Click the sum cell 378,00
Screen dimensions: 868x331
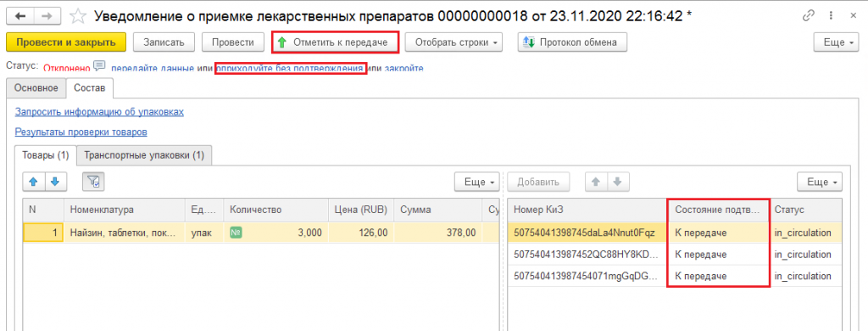[438, 233]
